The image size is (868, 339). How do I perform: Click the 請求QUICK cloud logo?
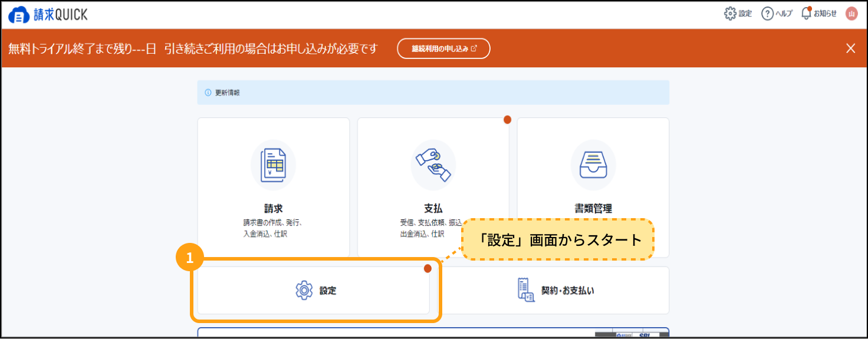point(19,15)
